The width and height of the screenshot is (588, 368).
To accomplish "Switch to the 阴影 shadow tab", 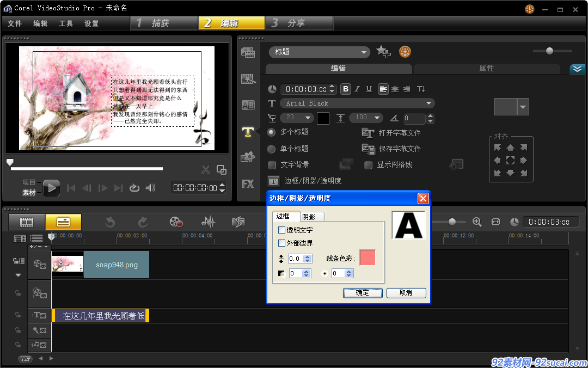I will (312, 217).
